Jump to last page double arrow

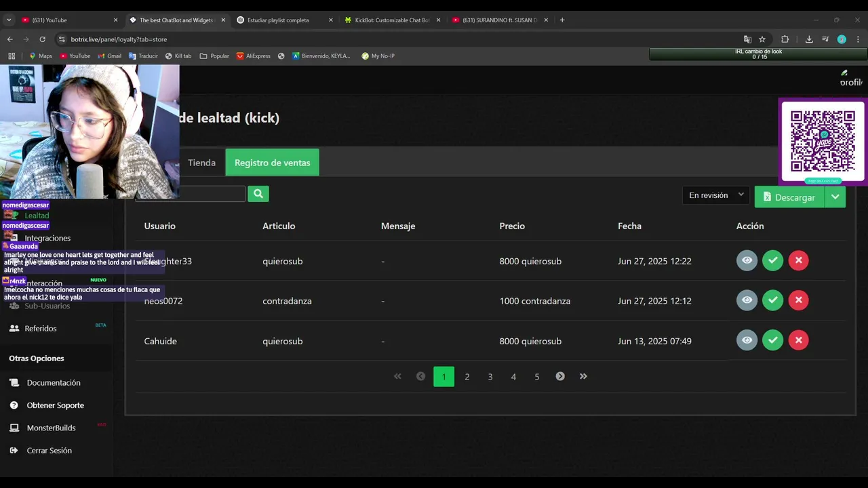pos(583,376)
